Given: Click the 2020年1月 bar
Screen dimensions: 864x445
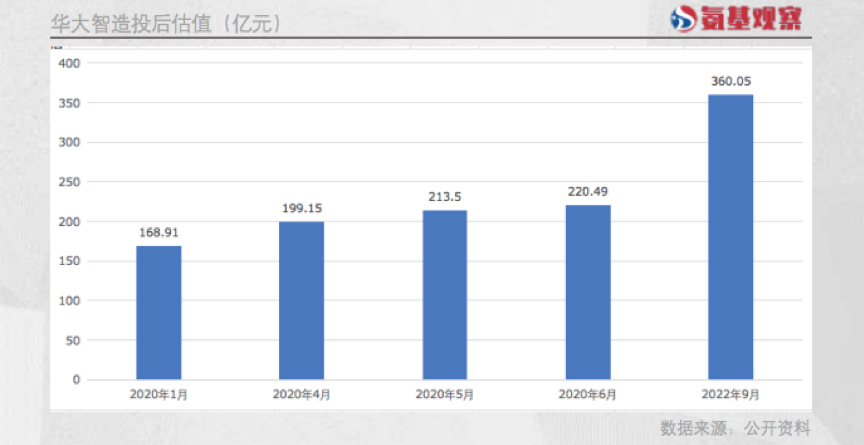Looking at the screenshot, I should point(158,312).
